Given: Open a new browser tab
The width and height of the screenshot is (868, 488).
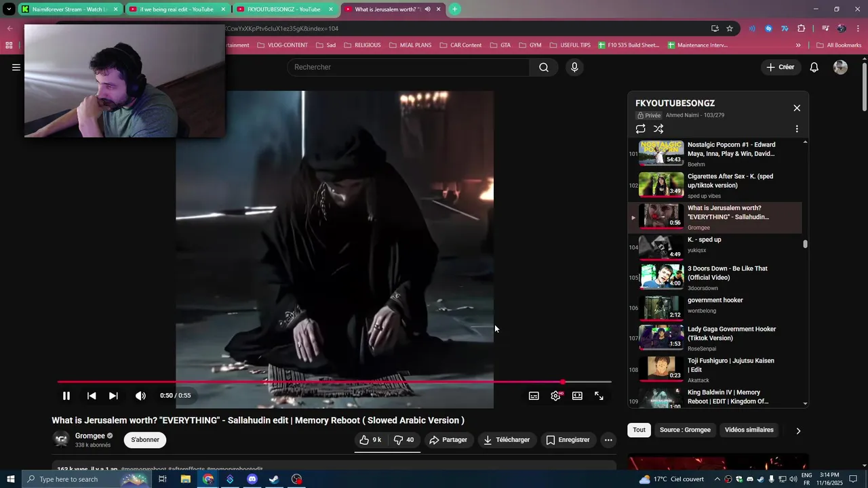Looking at the screenshot, I should point(454,9).
